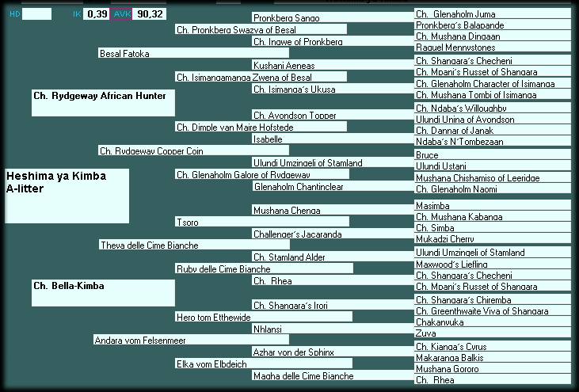Select Ch. Glenaholm Galore of Rydgeway

262,174
